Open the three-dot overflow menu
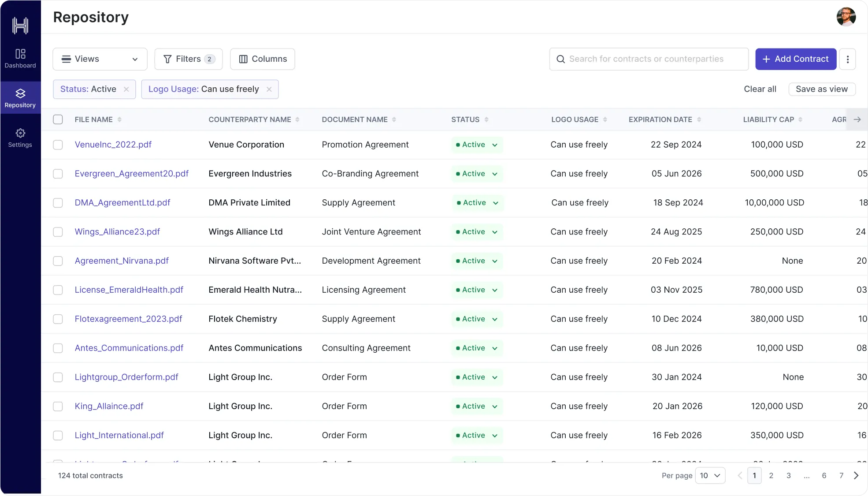The image size is (868, 496). (x=847, y=59)
